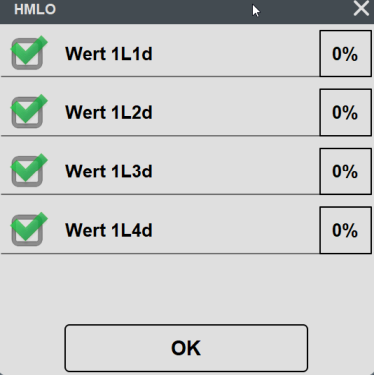The image size is (374, 375).
Task: Click the empty area below the Wert 1L4d row
Action: click(187, 288)
